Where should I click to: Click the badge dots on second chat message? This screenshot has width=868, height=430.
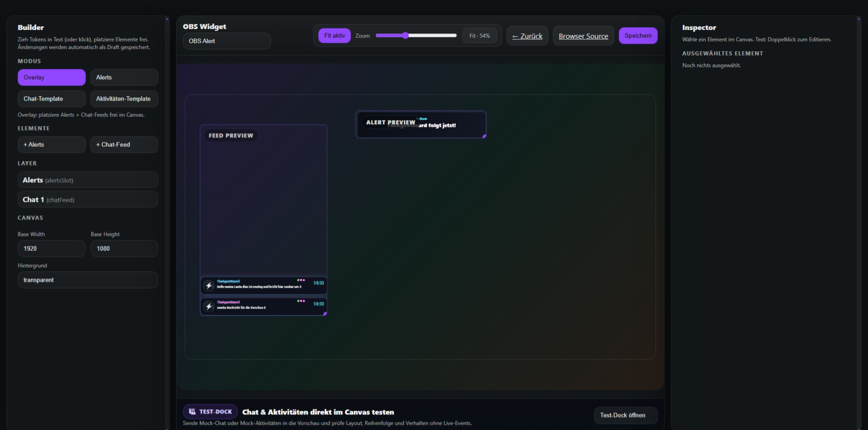tap(301, 301)
